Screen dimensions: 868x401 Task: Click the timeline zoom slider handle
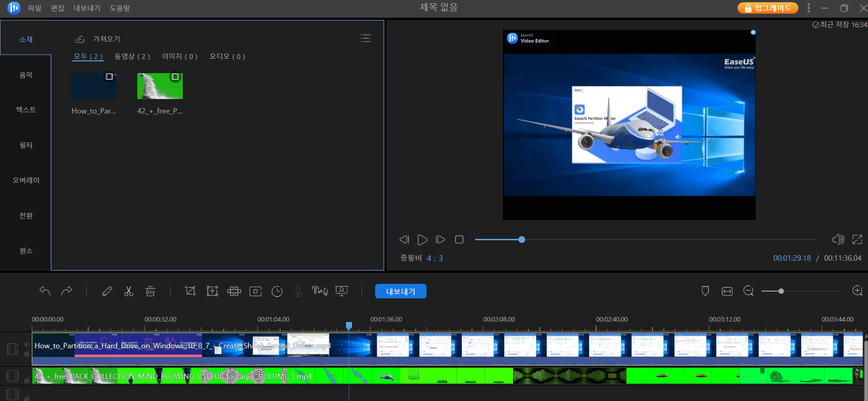coord(781,291)
